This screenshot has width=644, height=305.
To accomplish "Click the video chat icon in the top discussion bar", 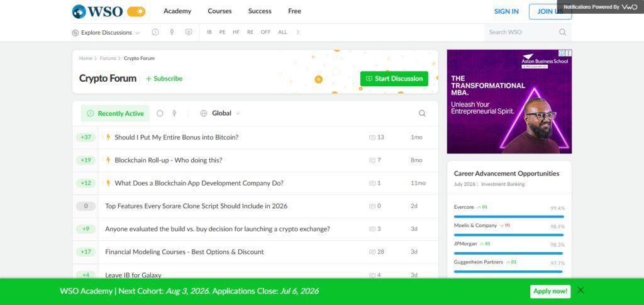I will click(x=189, y=32).
